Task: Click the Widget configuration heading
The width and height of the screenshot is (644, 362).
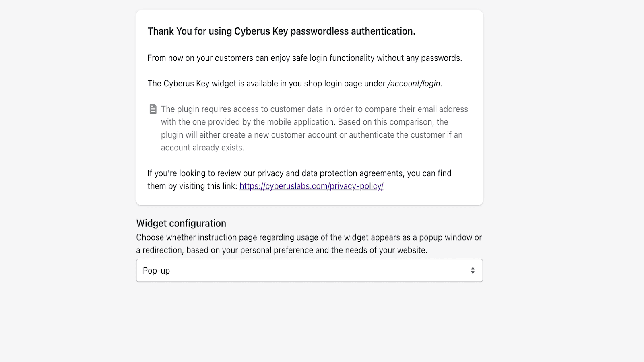Action: (x=181, y=223)
